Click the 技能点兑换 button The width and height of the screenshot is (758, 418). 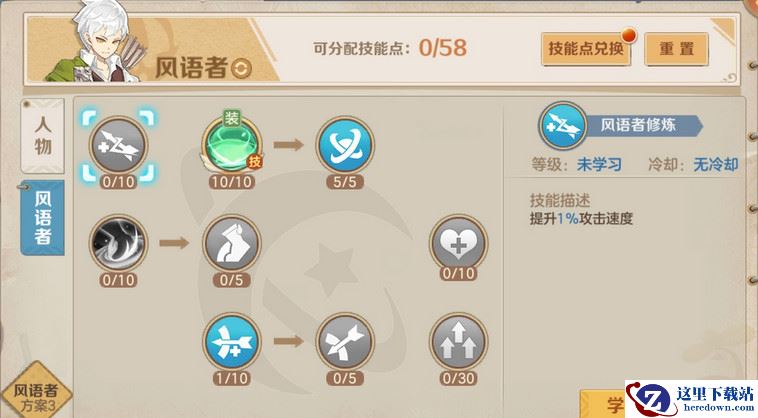[x=586, y=48]
